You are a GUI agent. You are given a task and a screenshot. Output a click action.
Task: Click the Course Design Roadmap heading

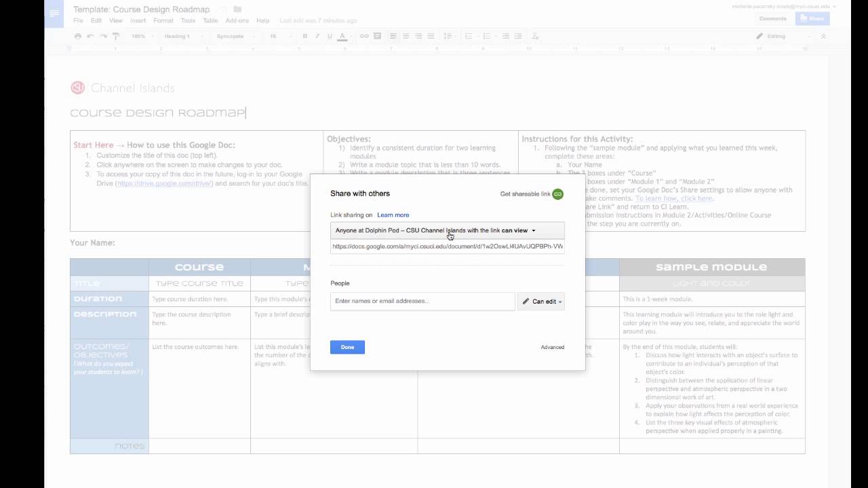coord(157,113)
